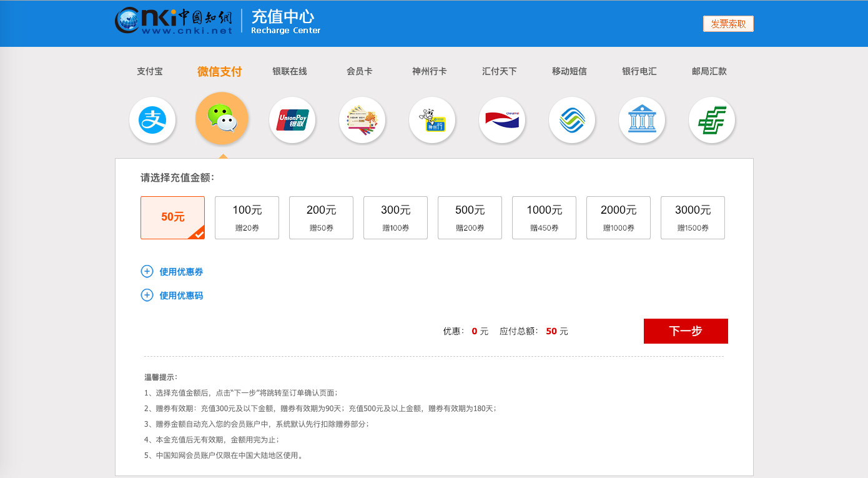The height and width of the screenshot is (478, 868).
Task: Select the China Mobile SMS icon
Action: pyautogui.click(x=572, y=120)
